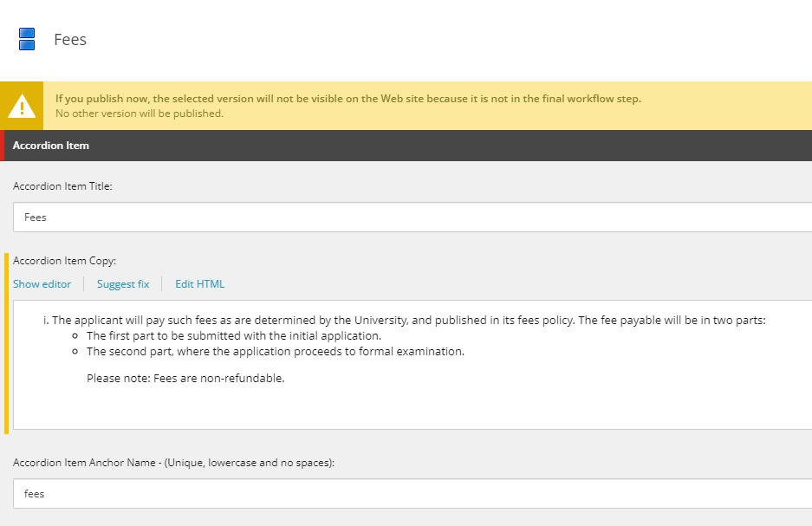
Task: Click the 'Accordion Item Title:' label
Action: click(x=62, y=186)
